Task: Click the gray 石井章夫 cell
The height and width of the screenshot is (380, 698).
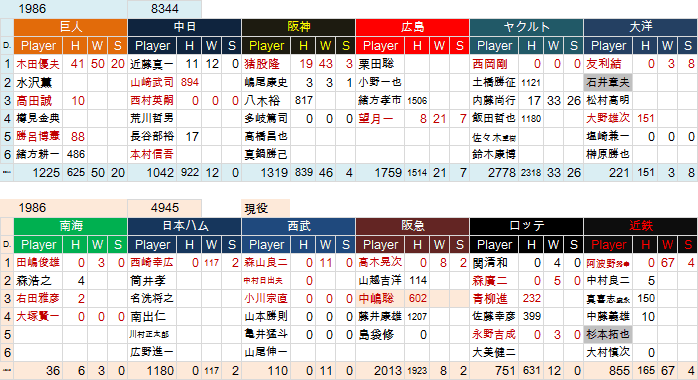Action: tap(608, 82)
